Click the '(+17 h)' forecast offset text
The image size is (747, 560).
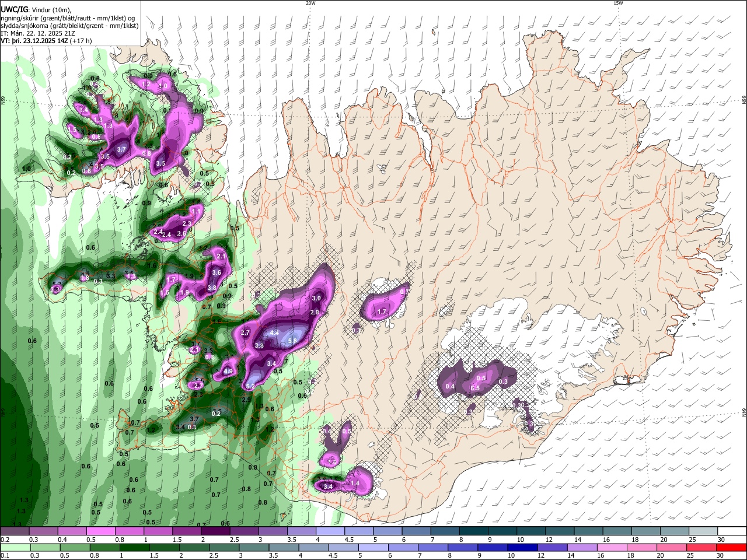tap(81, 41)
